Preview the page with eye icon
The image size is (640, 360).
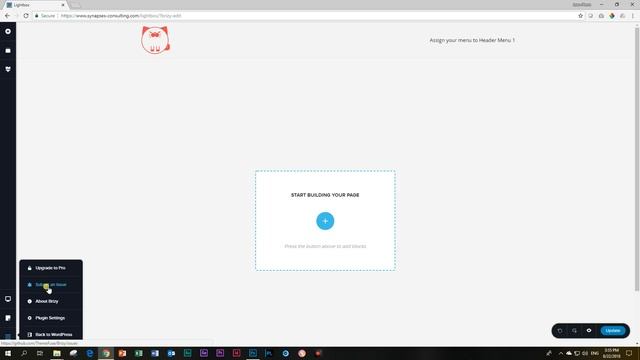589,331
